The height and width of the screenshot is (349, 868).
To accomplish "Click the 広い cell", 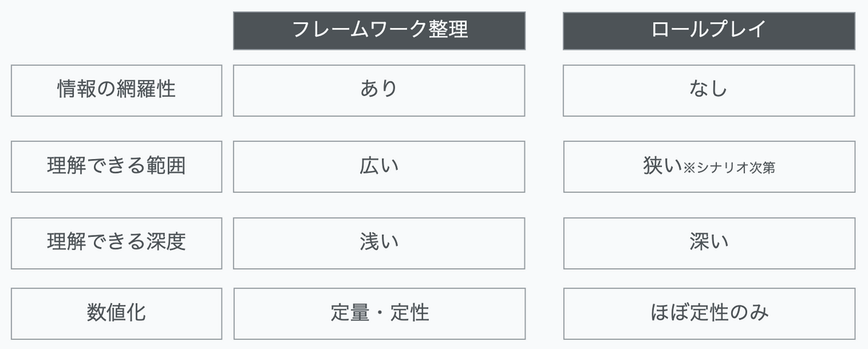I will (x=379, y=166).
